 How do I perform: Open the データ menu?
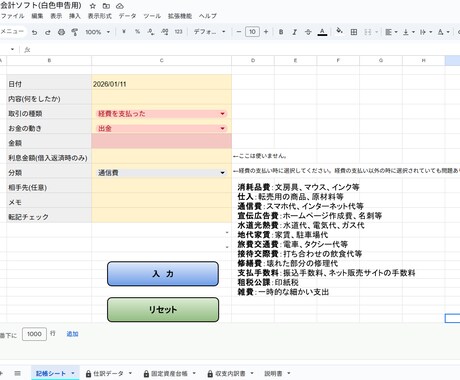(x=127, y=16)
